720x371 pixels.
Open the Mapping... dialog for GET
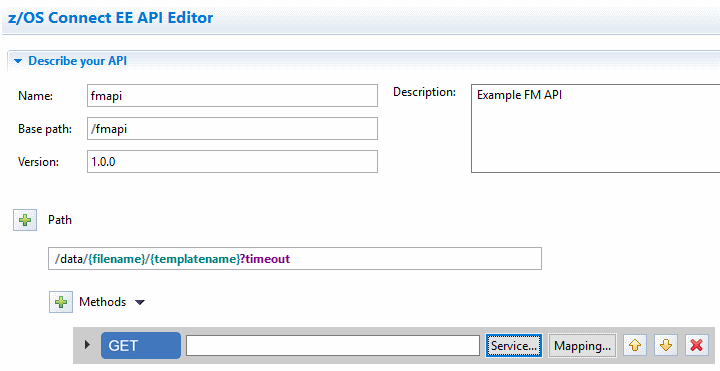pos(582,346)
